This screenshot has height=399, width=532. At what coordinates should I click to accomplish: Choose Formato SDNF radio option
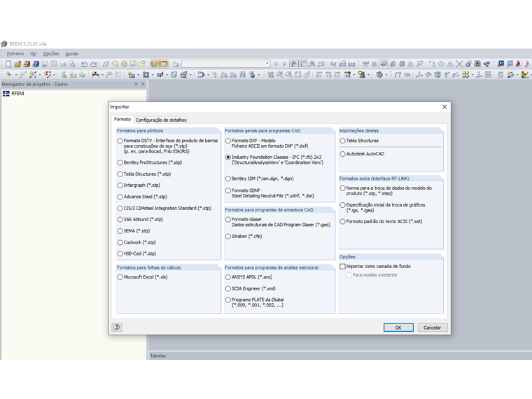click(228, 190)
